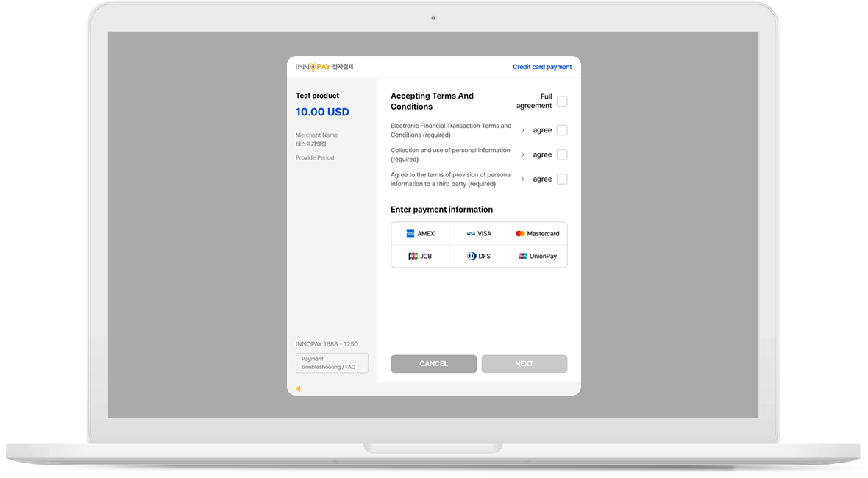Viewport: 868px width, 478px height.
Task: Select the AMEX card option
Action: pyautogui.click(x=420, y=233)
